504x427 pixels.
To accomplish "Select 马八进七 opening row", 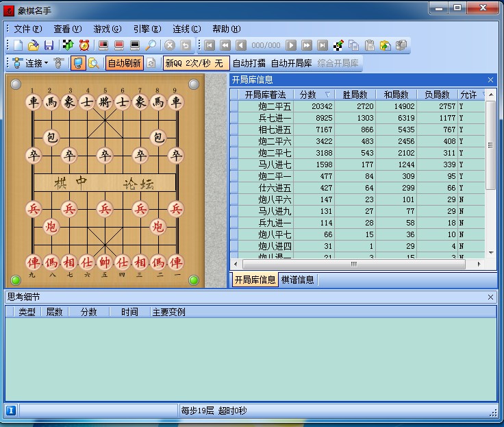I will [357, 164].
